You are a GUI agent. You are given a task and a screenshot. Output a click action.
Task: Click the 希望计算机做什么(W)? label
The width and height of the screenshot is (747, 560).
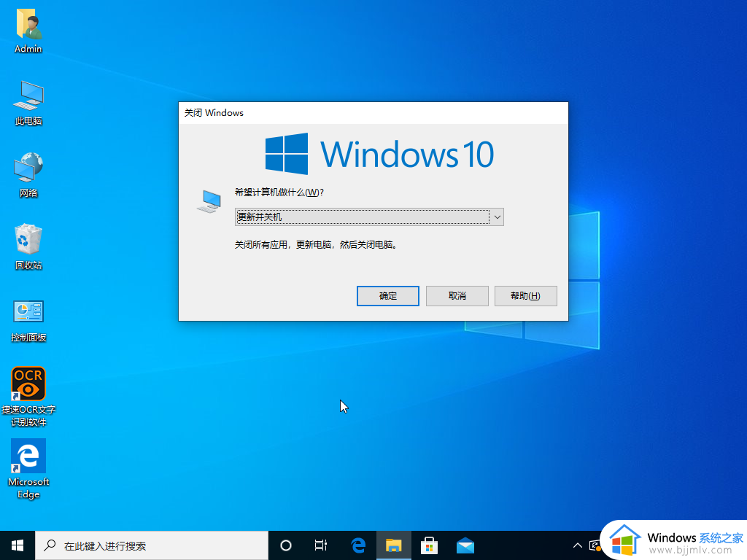(x=279, y=192)
